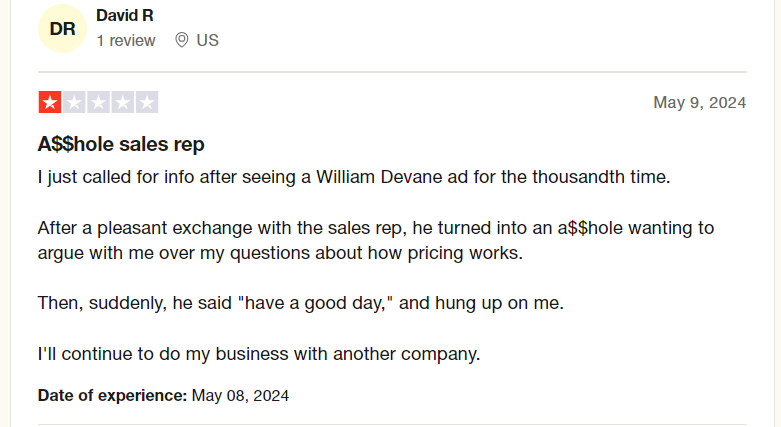Click the sentence starting 'Then, suddenly, he said'

tap(301, 303)
